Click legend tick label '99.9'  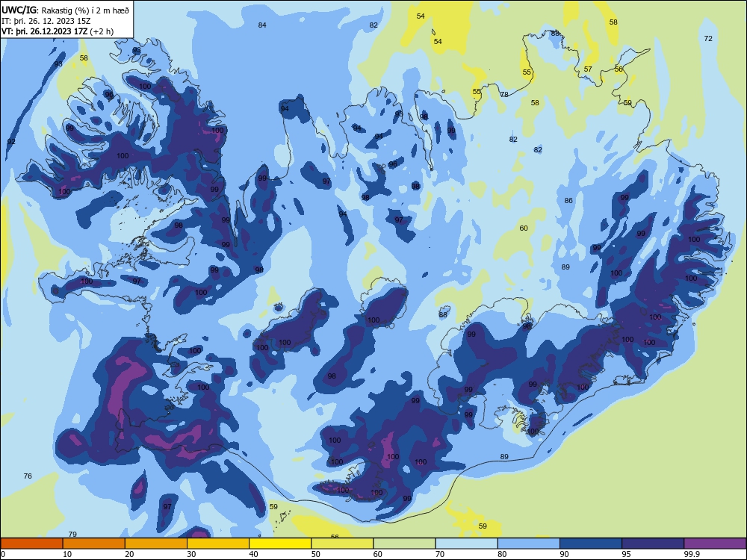pos(692,554)
